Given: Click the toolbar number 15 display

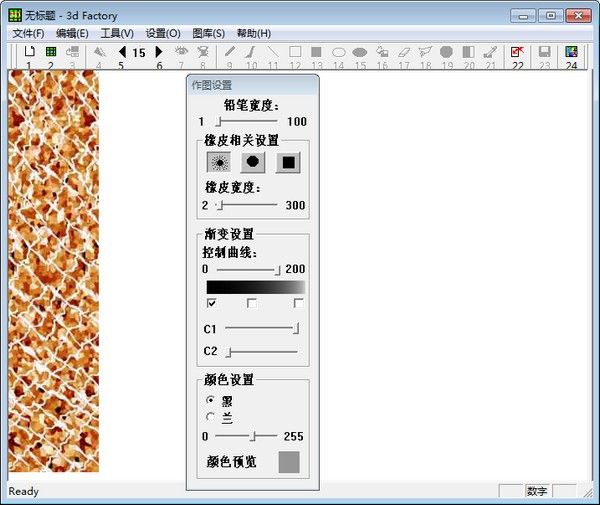Looking at the screenshot, I should (x=139, y=52).
